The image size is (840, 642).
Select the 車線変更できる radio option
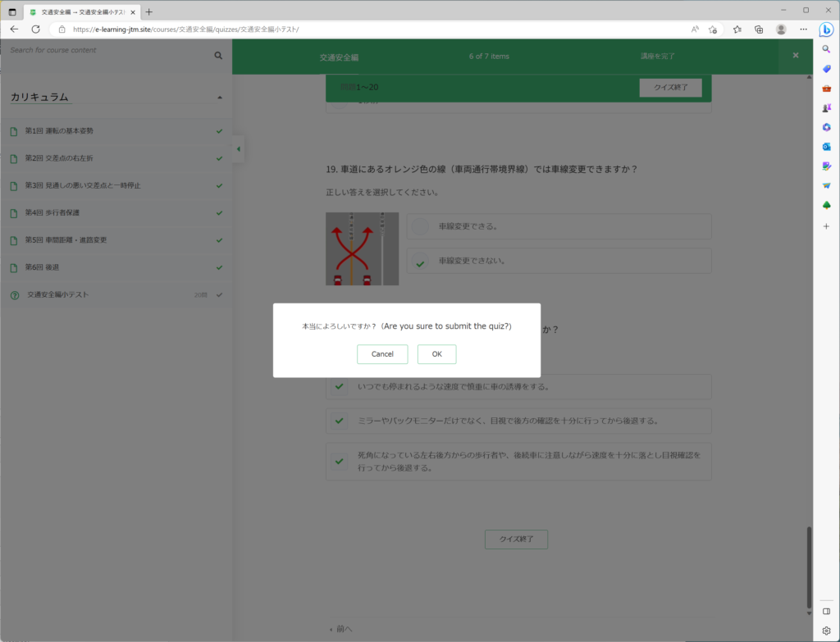(420, 226)
